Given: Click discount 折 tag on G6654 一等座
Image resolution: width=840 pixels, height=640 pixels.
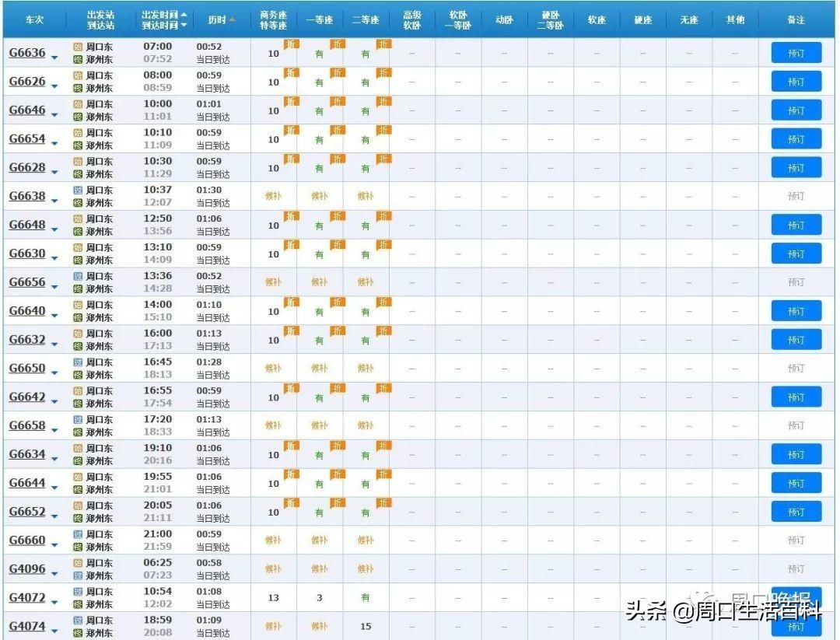Looking at the screenshot, I should click(x=338, y=131).
